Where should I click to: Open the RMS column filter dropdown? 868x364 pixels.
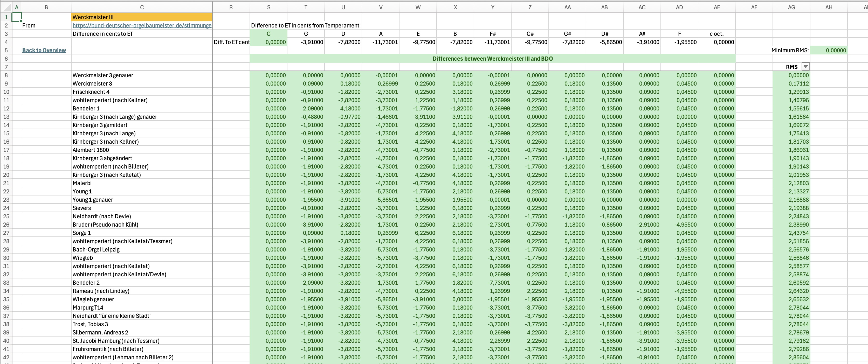pyautogui.click(x=805, y=67)
